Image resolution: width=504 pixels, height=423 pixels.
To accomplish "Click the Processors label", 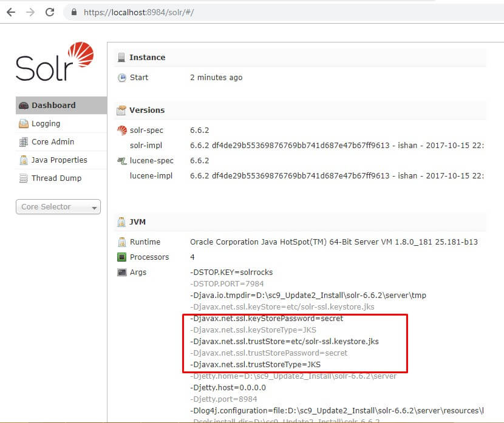I will coord(149,257).
